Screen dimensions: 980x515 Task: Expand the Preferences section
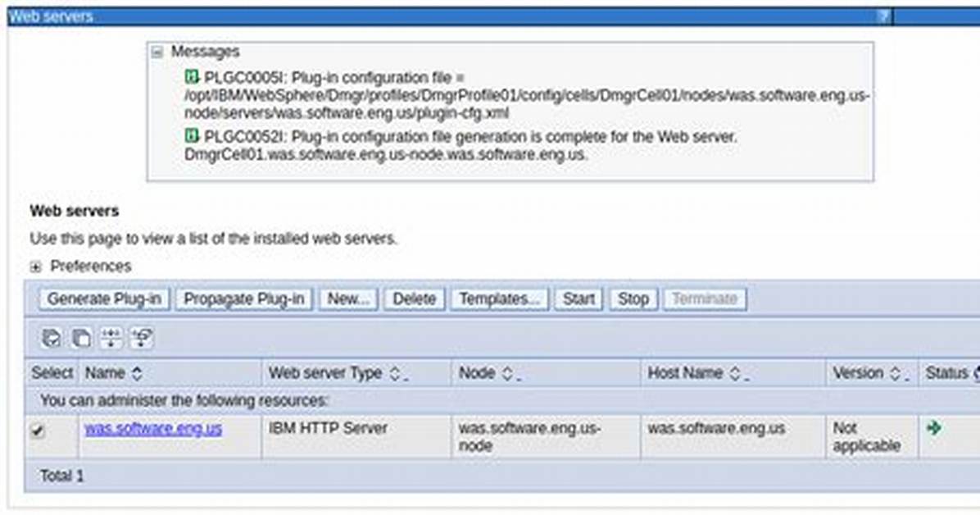click(x=35, y=267)
